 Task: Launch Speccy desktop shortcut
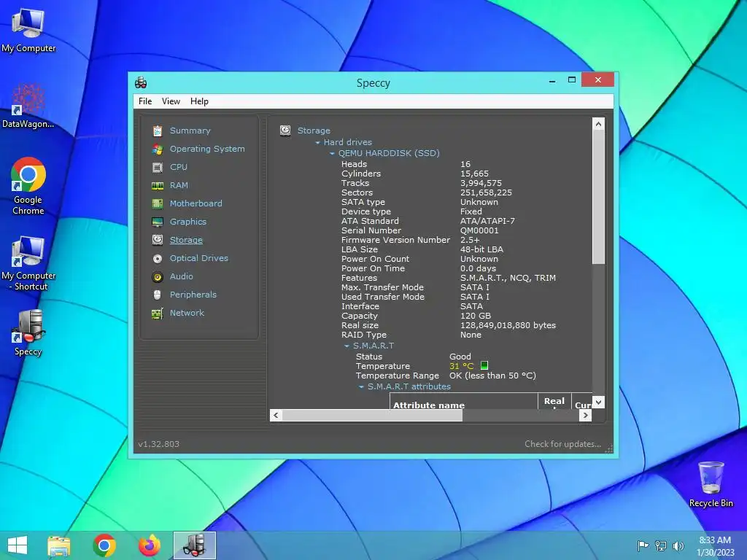28,332
